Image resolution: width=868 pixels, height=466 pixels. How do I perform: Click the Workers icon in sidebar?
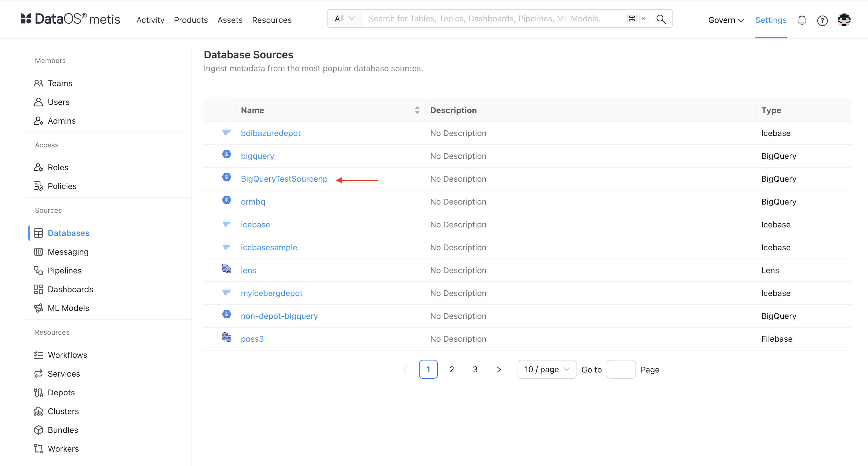coord(38,449)
